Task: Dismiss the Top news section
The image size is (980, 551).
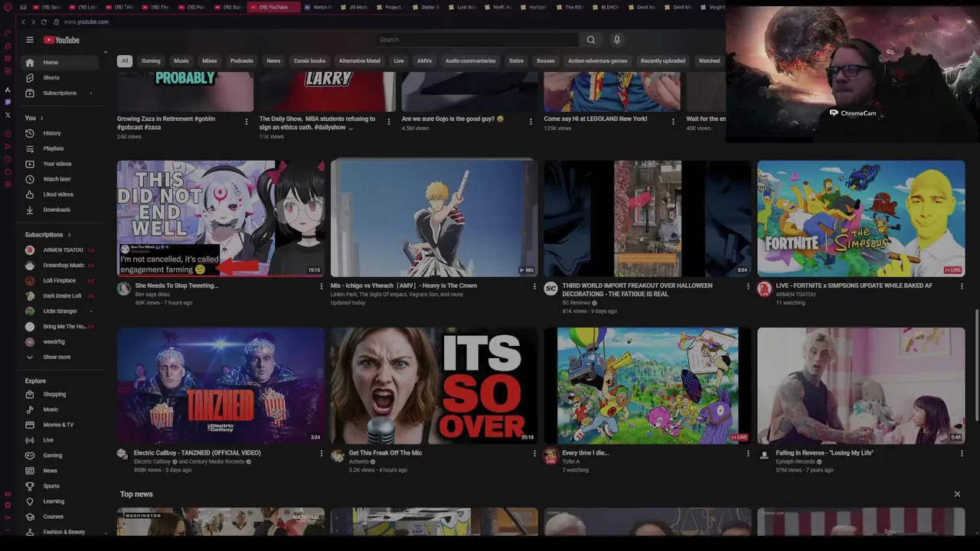Action: (957, 494)
